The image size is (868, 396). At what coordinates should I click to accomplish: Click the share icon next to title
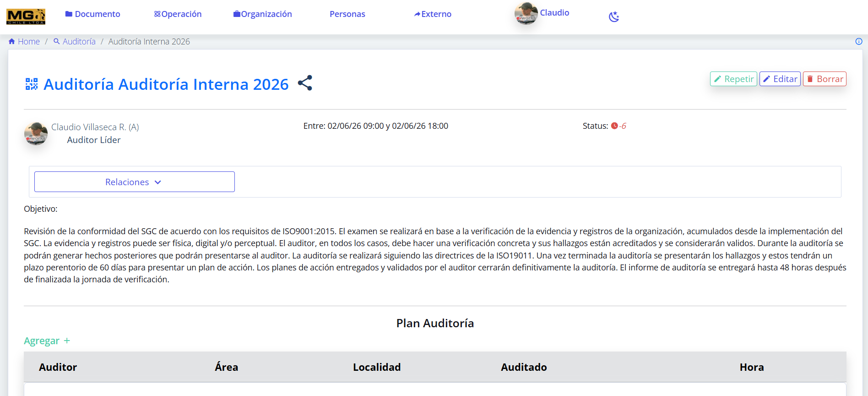305,83
